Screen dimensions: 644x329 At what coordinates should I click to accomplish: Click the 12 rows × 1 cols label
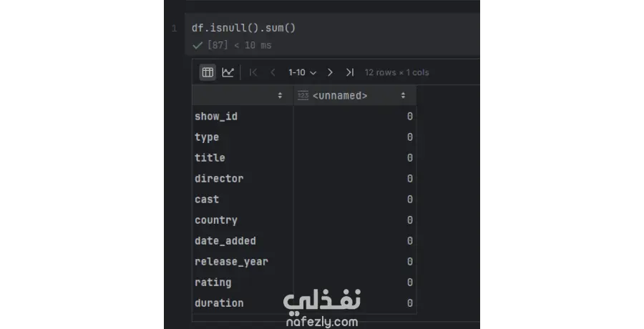[x=396, y=72]
